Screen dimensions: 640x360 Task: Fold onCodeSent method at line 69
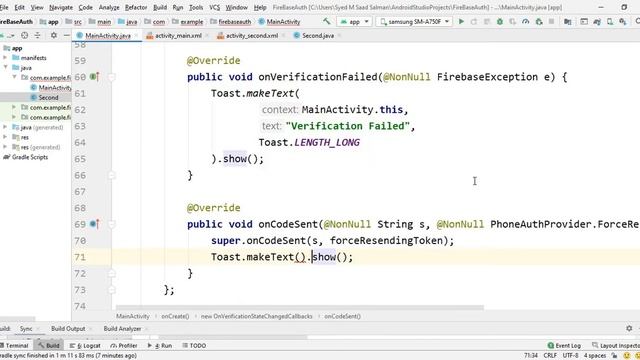(x=111, y=224)
